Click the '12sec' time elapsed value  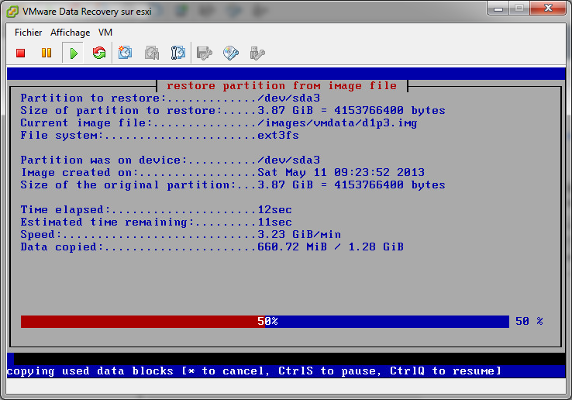pos(275,210)
